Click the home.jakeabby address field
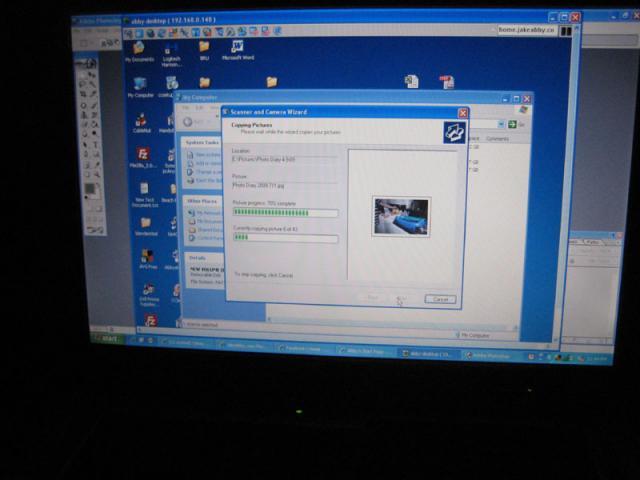Viewport: 640px width, 480px height. (x=527, y=30)
